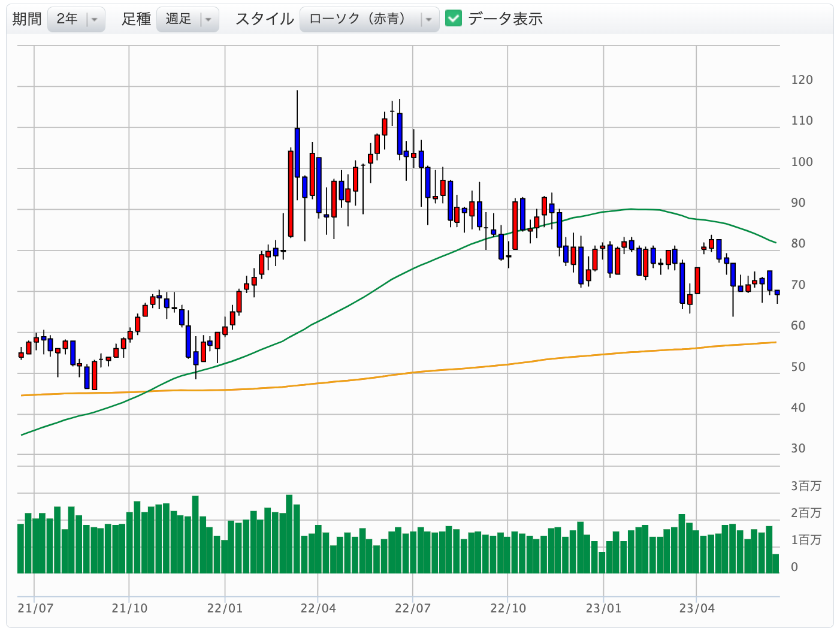Select the 23/04 date label on the time axis
This screenshot has width=840, height=634.
pyautogui.click(x=697, y=608)
